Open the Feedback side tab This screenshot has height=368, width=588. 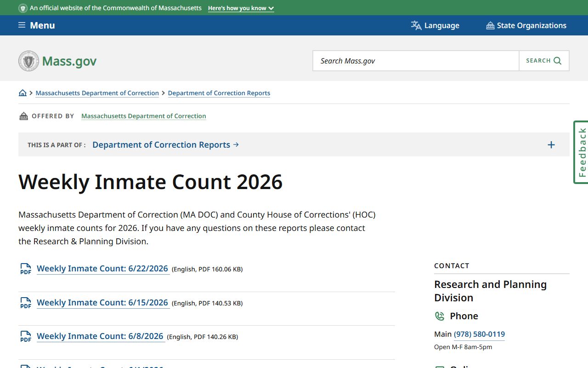581,152
